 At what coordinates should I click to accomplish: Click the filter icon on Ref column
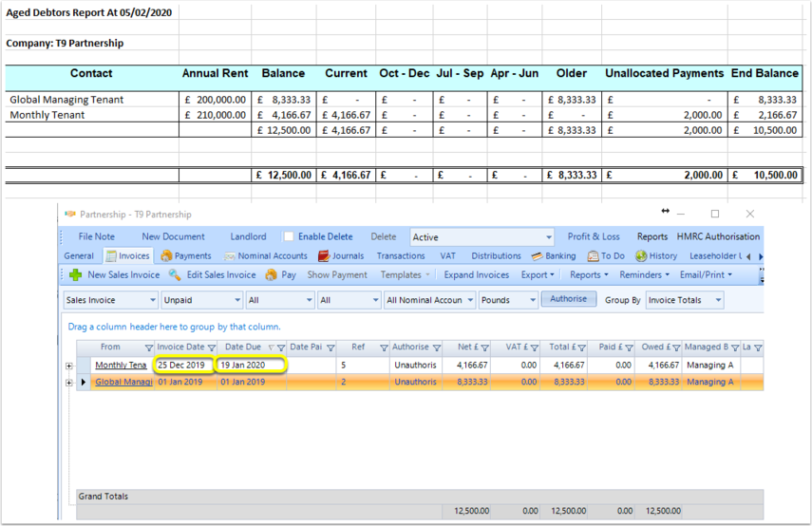(x=384, y=348)
